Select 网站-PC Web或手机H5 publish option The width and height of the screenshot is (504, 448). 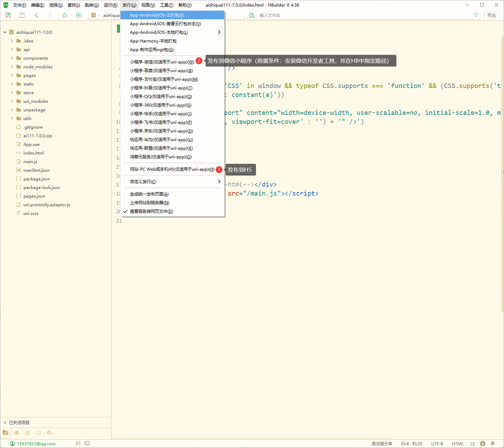point(172,169)
